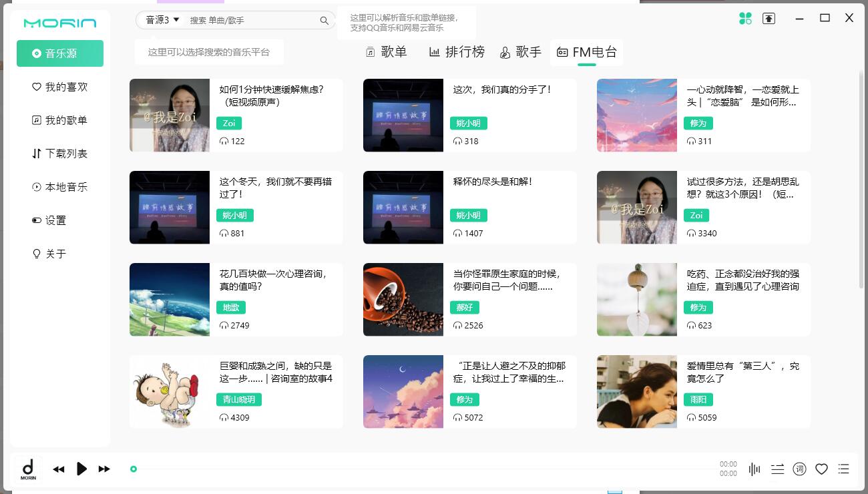This screenshot has height=494, width=868.
Task: Open the playlist queue icon
Action: coord(844,469)
